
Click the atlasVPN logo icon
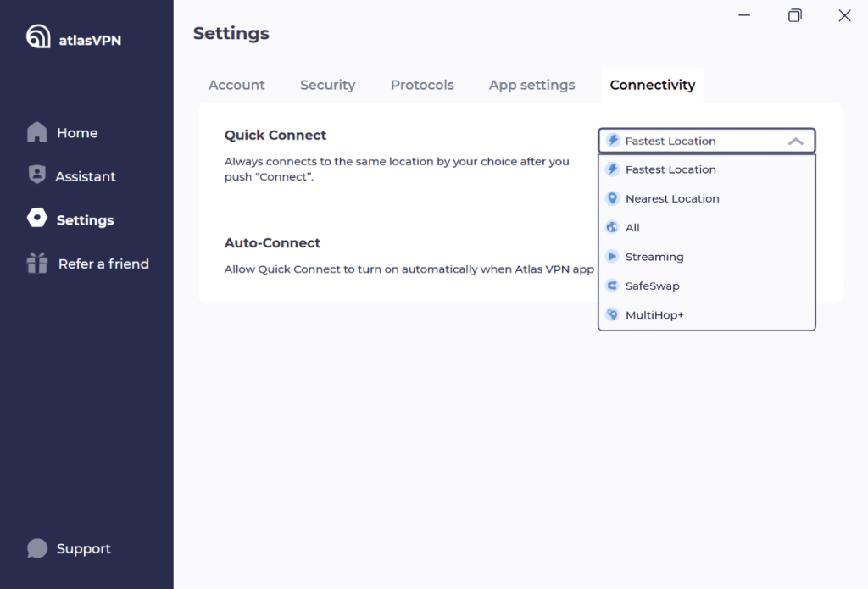click(x=38, y=36)
